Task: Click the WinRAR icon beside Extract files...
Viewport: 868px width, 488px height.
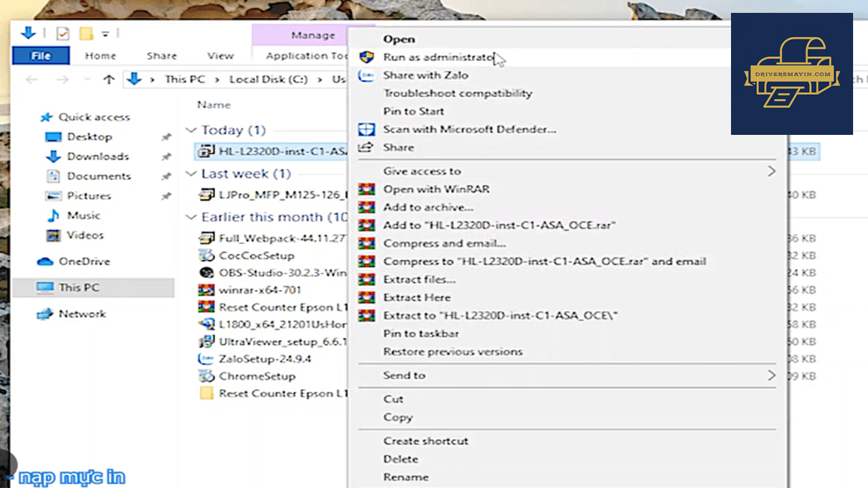Action: pos(366,279)
